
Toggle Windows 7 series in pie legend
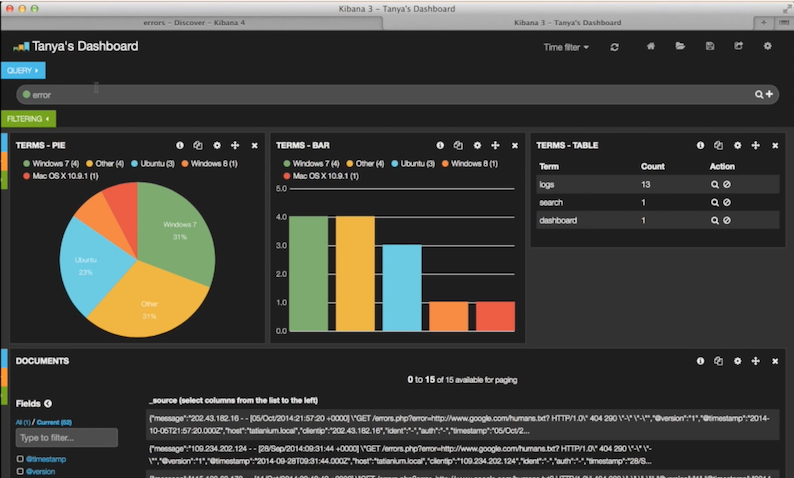51,164
